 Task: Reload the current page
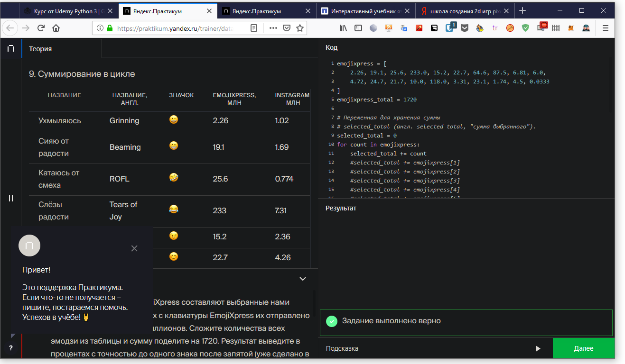point(41,28)
